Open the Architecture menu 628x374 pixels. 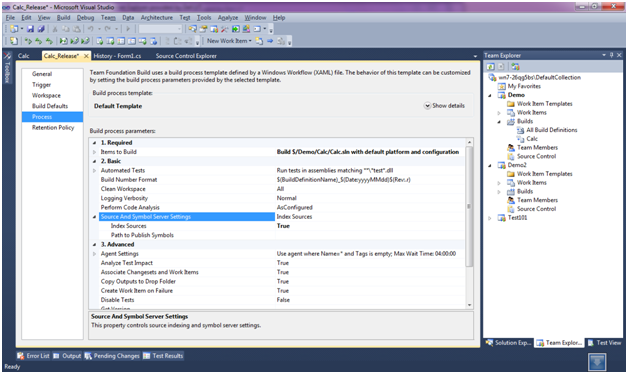point(157,18)
